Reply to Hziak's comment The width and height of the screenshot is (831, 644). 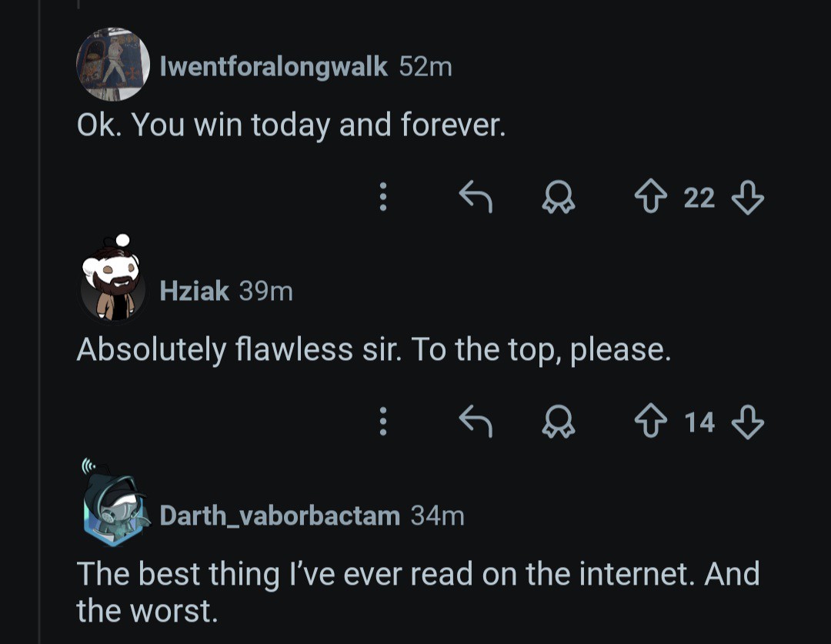pos(475,422)
